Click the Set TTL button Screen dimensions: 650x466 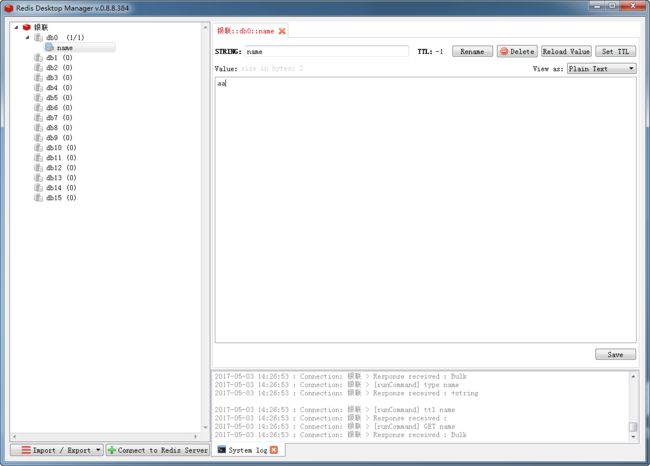[x=616, y=51]
